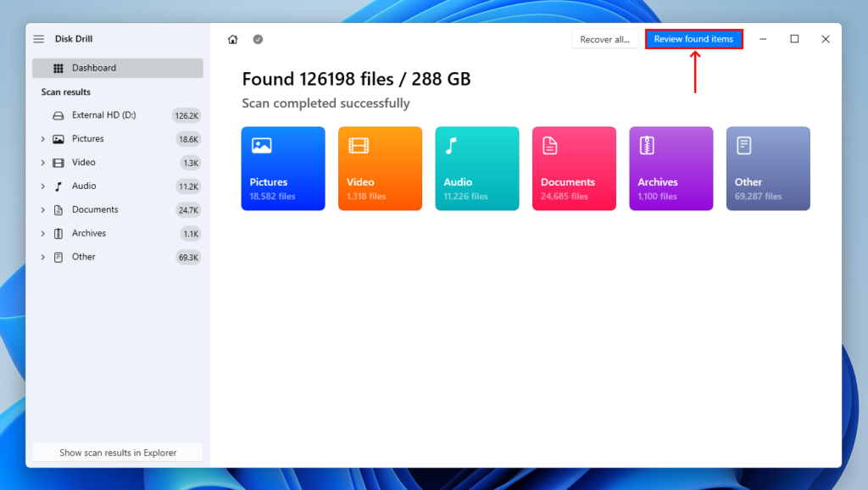Expand the Pictures entry in the sidebar
Image resolution: width=868 pixels, height=490 pixels.
(x=42, y=138)
